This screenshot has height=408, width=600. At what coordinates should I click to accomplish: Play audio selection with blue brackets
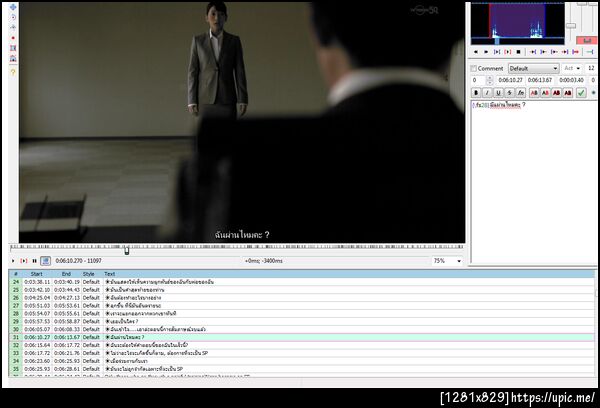[497, 52]
